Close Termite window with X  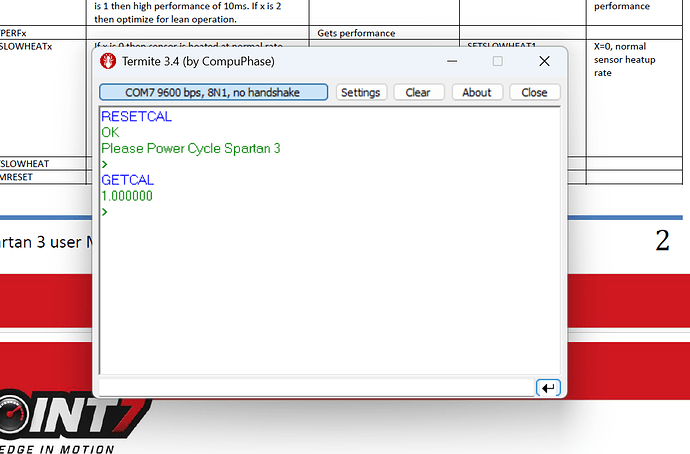click(x=544, y=61)
